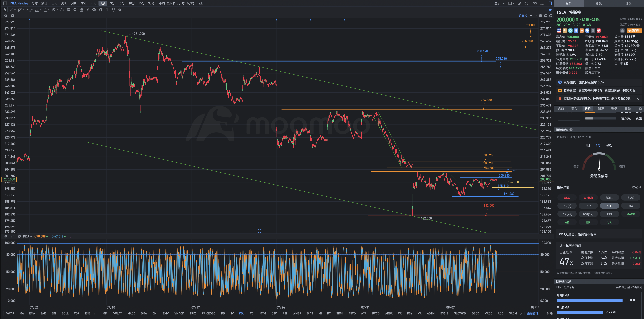This screenshot has width=644, height=319.
Task: Select the 60分 indicator reading period
Action: pyautogui.click(x=609, y=145)
